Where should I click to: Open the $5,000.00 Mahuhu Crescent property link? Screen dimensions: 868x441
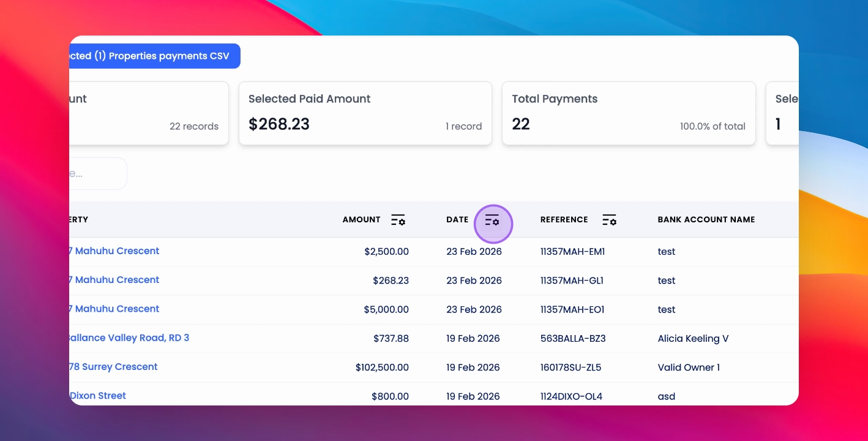[x=114, y=309]
